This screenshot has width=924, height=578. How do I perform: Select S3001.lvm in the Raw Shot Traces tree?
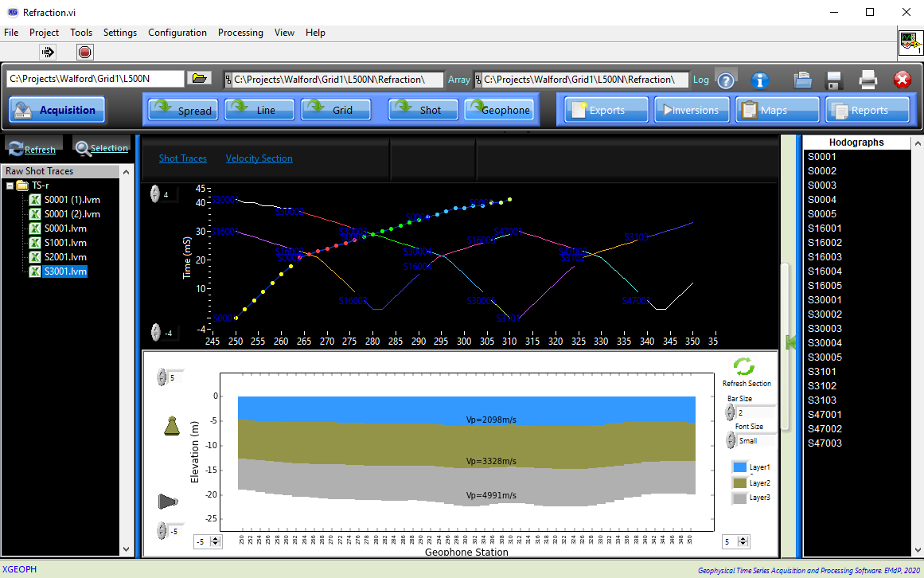pyautogui.click(x=65, y=271)
